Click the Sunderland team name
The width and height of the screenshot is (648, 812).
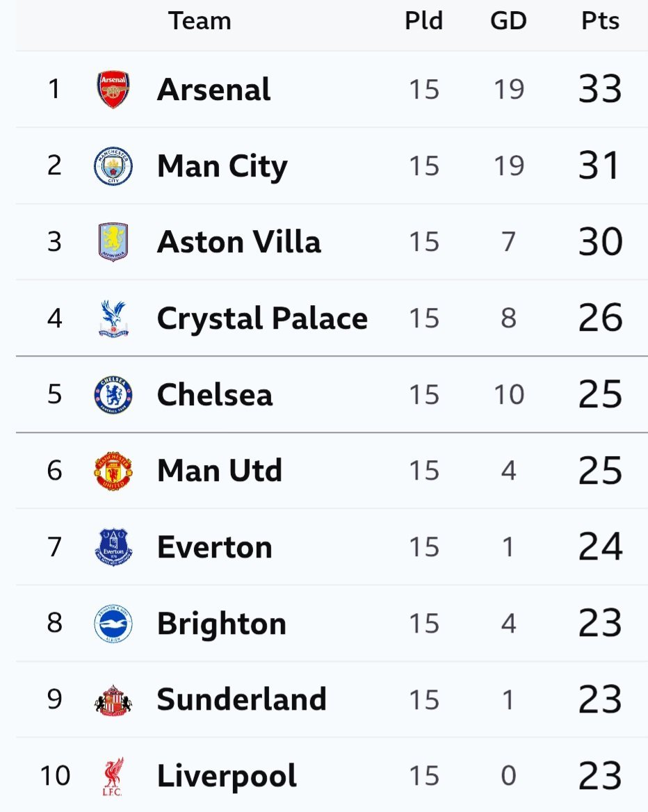[x=241, y=699]
